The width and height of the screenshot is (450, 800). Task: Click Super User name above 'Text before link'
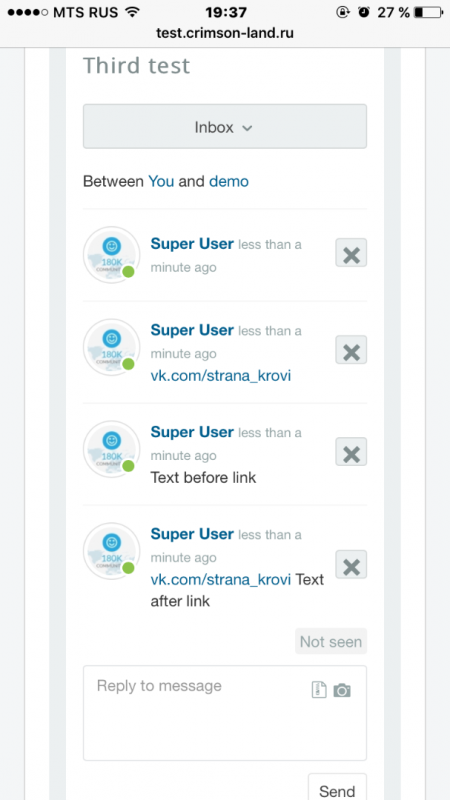click(192, 432)
